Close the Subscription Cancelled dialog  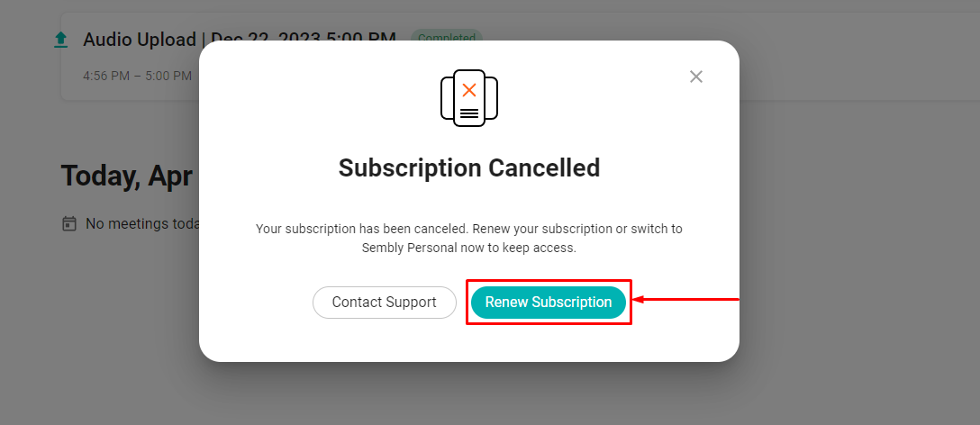(695, 77)
